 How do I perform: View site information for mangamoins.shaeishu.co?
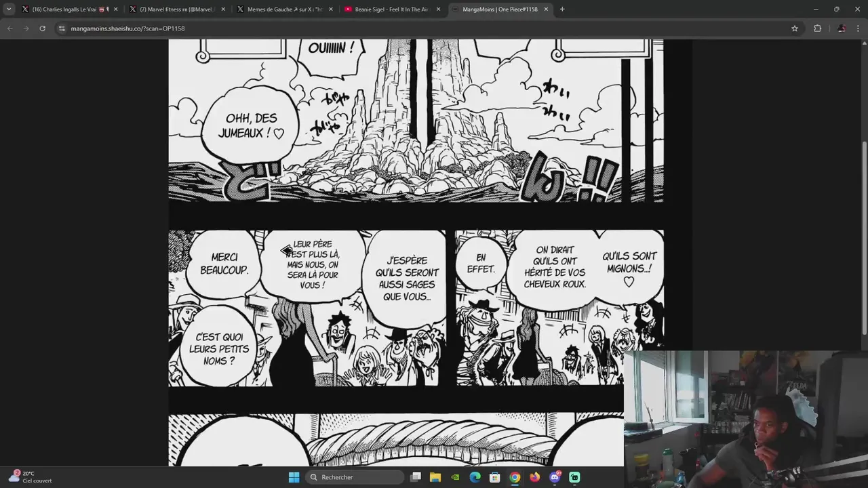[x=62, y=28]
